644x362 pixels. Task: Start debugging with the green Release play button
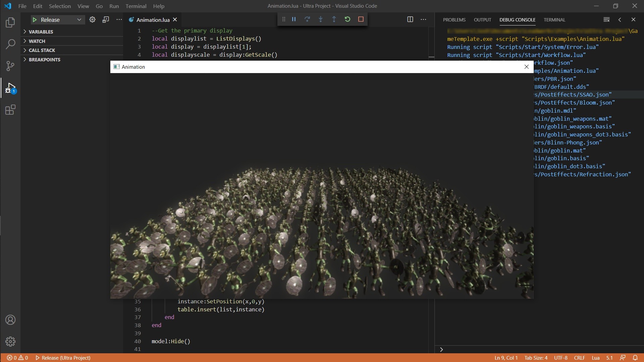coord(35,19)
